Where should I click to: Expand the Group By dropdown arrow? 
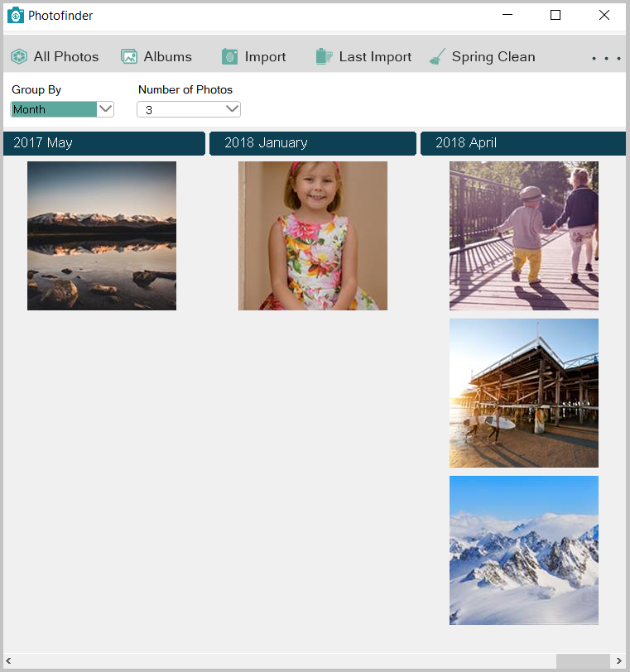[x=105, y=109]
